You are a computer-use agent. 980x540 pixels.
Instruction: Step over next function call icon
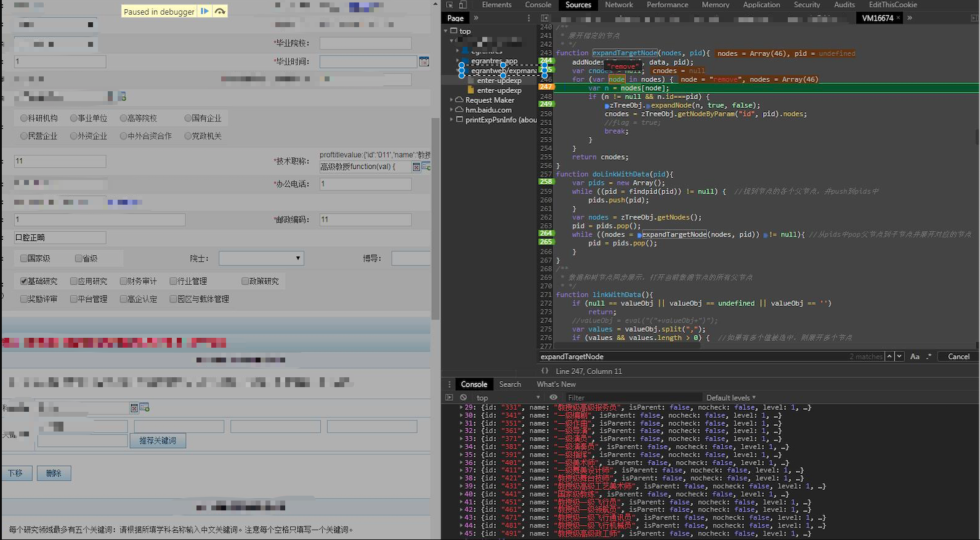click(x=220, y=11)
